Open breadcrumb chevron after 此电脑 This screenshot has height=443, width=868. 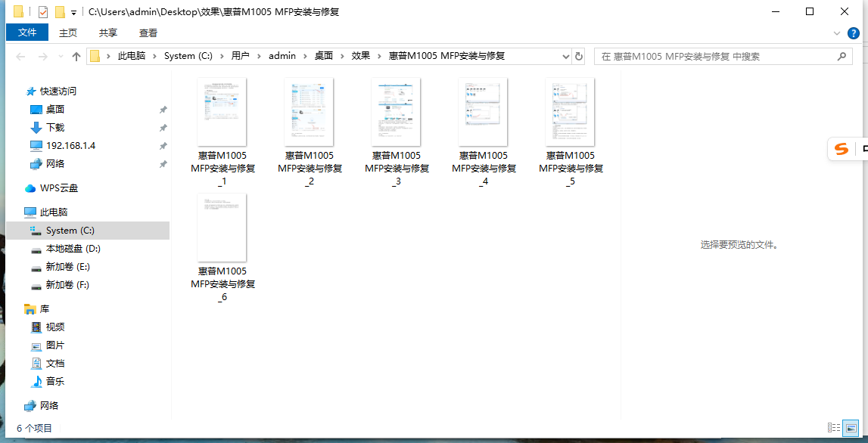tap(154, 56)
